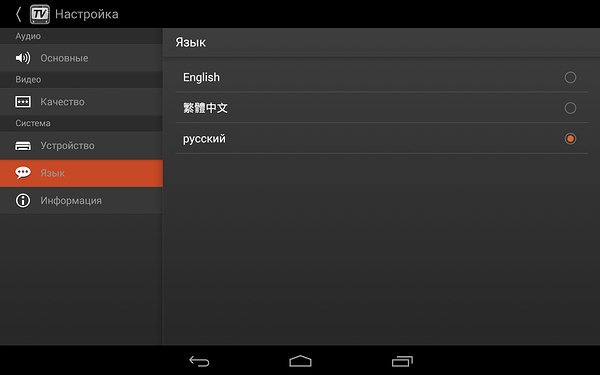
Task: Tap the Android recent apps button
Action: (402, 361)
